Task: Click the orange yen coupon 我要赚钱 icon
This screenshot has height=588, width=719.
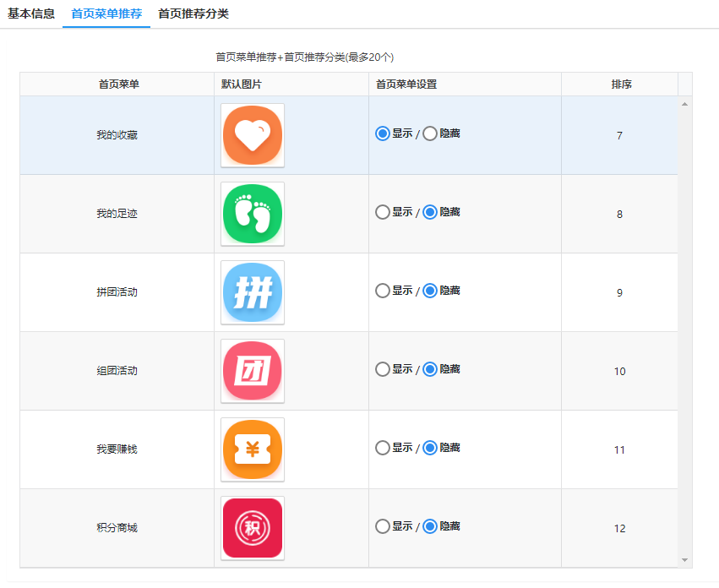Action: coord(252,449)
